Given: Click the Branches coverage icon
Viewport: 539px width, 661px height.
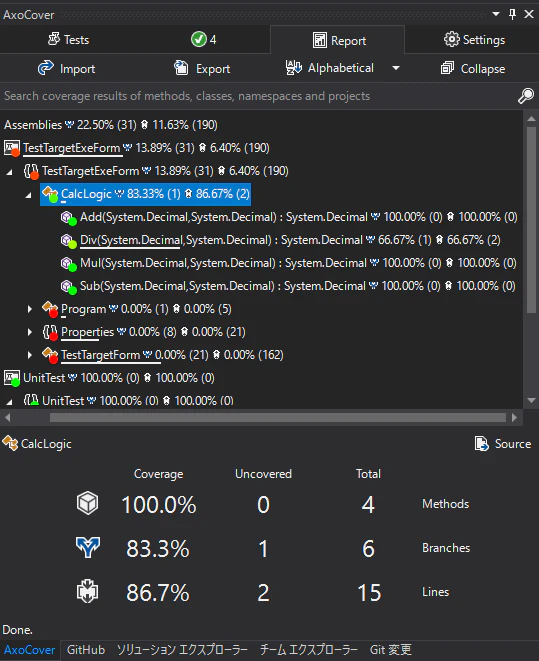Looking at the screenshot, I should click(88, 548).
